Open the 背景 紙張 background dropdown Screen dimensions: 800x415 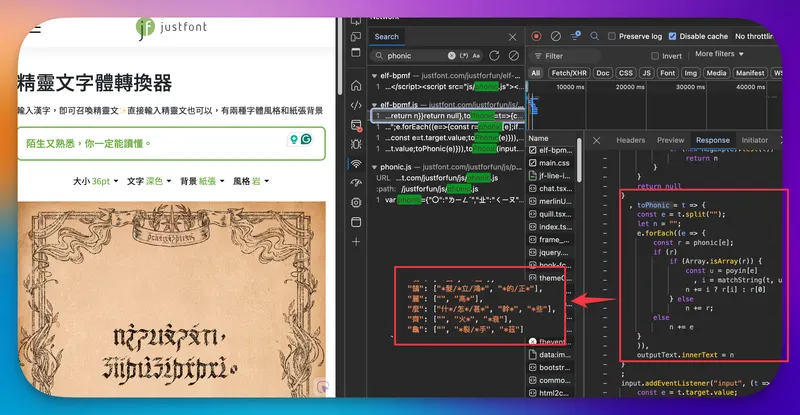(202, 181)
